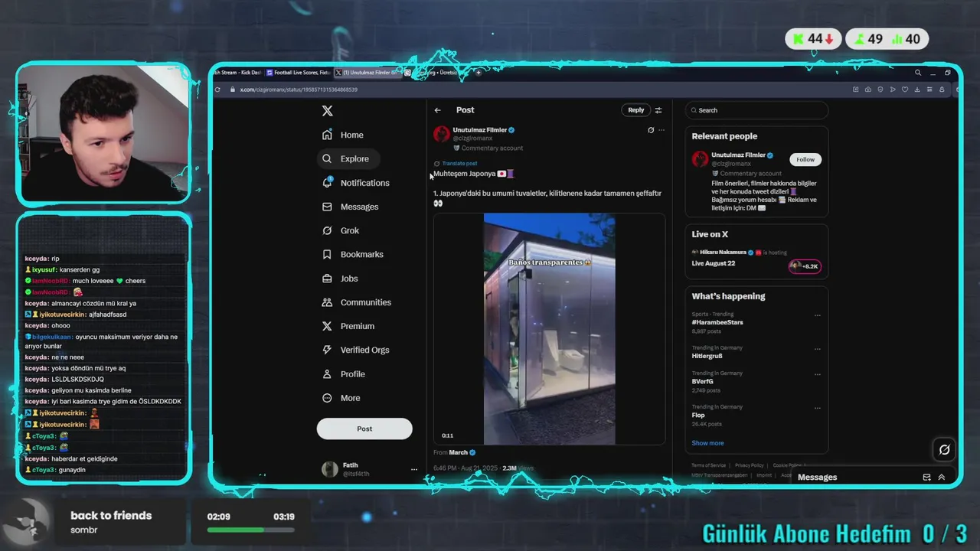Viewport: 980px width, 551px height.
Task: Open Unutulmaz Filmler author avatar on post
Action: pyautogui.click(x=441, y=135)
